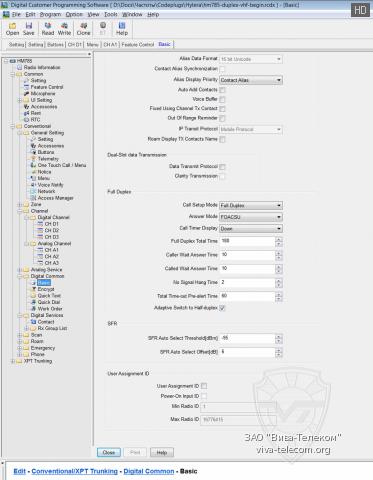The height and width of the screenshot is (480, 373).
Task: Open Answer Mode dropdown
Action: [251, 217]
